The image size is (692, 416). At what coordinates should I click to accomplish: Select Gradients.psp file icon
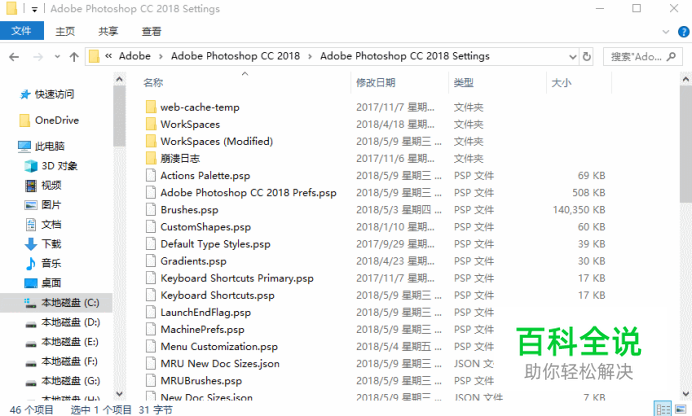pyautogui.click(x=151, y=261)
